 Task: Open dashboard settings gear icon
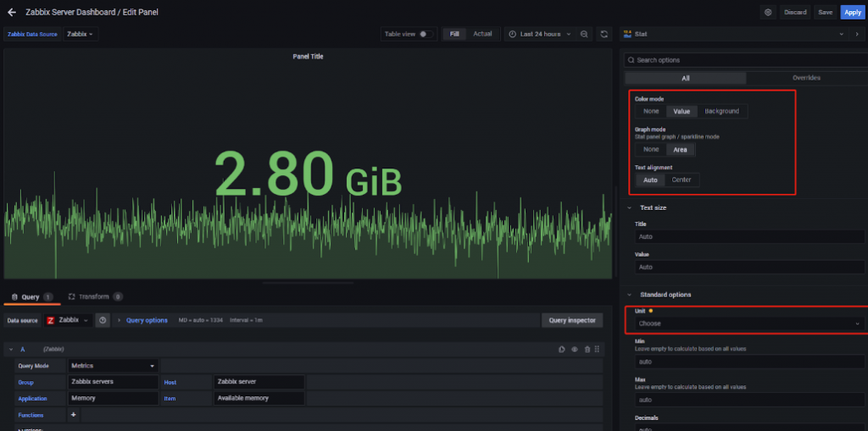pyautogui.click(x=768, y=12)
